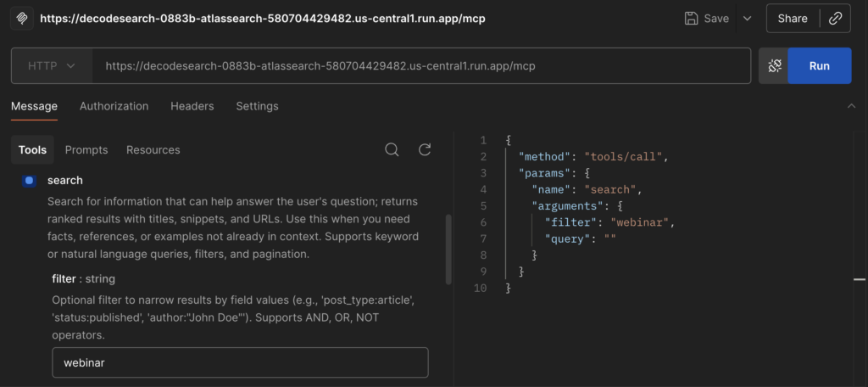
Task: Refresh the tools list
Action: (426, 149)
